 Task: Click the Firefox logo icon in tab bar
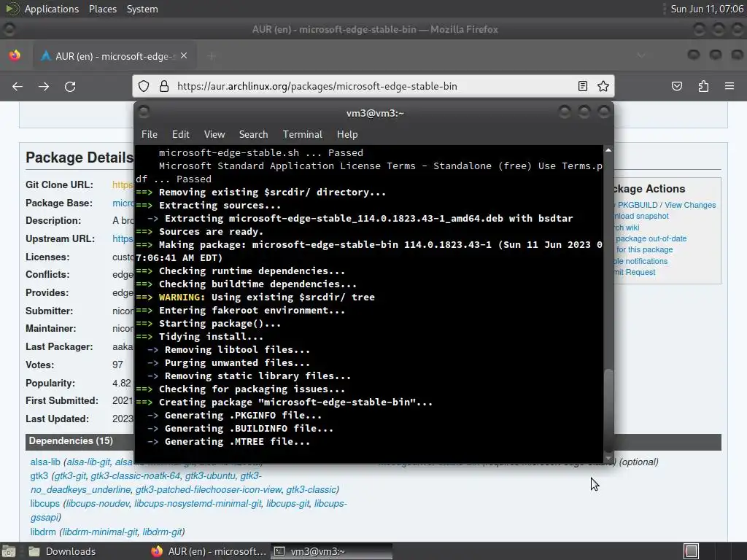pyautogui.click(x=15, y=55)
